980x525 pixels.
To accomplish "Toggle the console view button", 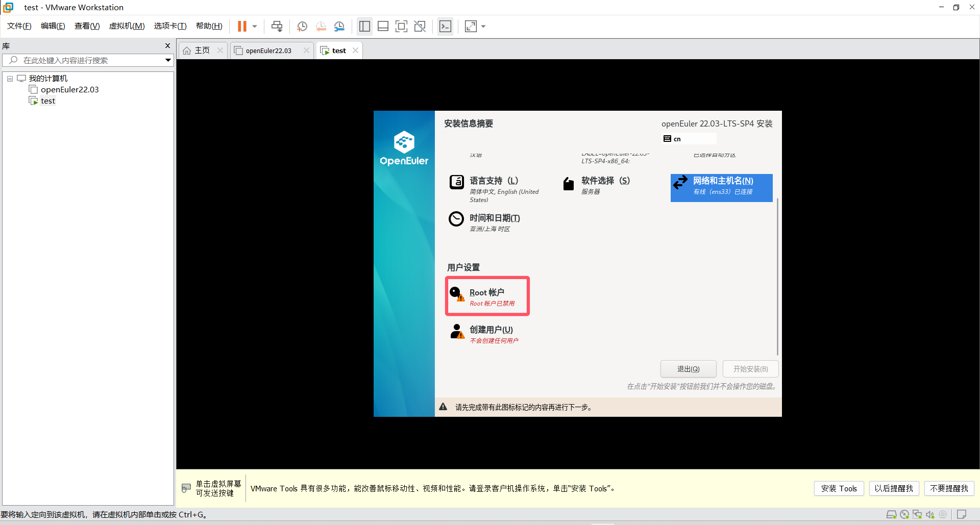I will tap(445, 26).
